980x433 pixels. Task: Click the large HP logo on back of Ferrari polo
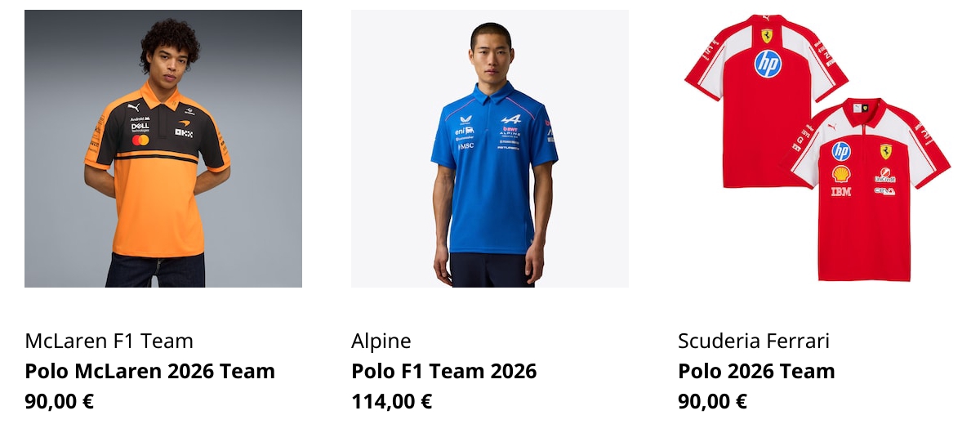(768, 64)
